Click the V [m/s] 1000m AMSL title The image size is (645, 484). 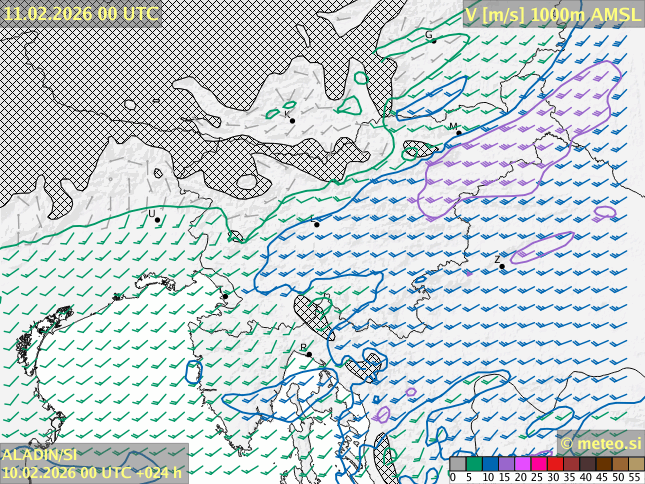553,13
